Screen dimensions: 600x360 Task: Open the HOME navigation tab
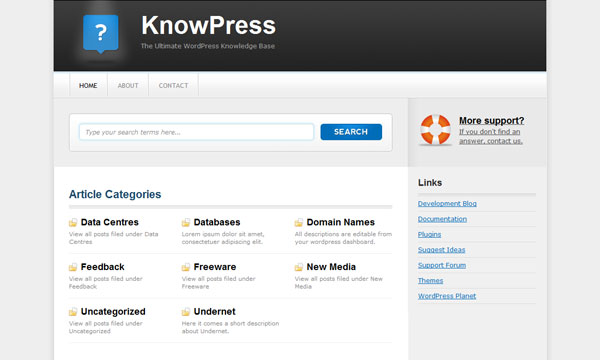(x=88, y=85)
